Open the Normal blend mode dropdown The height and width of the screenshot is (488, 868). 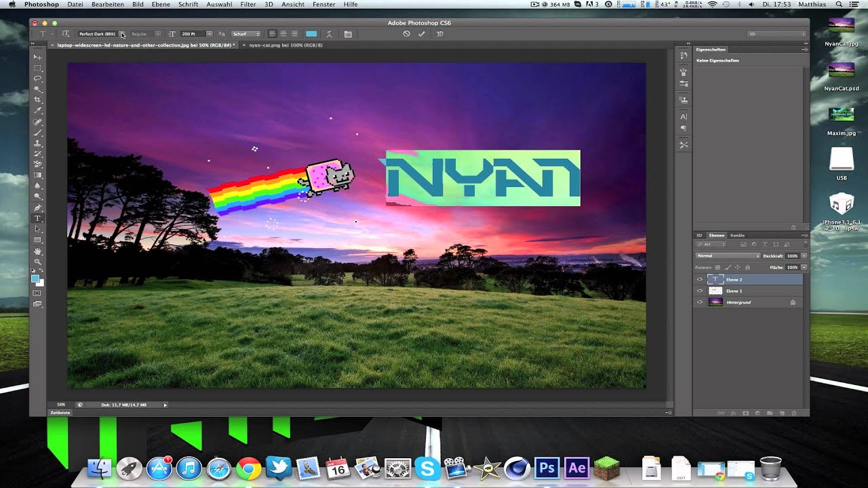click(x=728, y=256)
